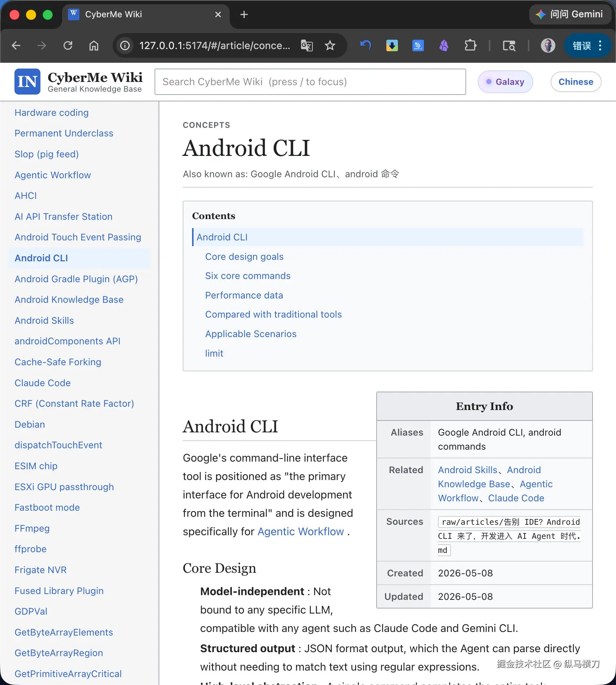Image resolution: width=616 pixels, height=685 pixels.
Task: Open Fused Library Plugin article
Action: click(59, 591)
